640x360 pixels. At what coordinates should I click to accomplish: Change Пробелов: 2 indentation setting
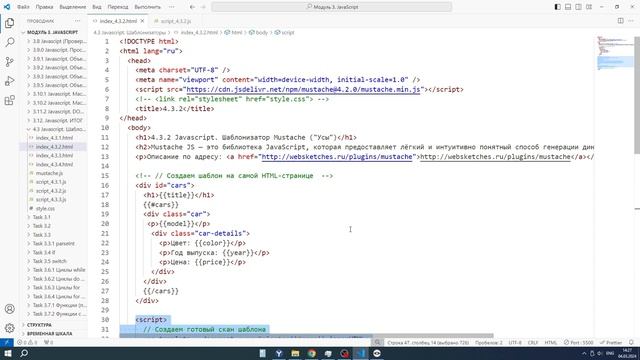489,342
